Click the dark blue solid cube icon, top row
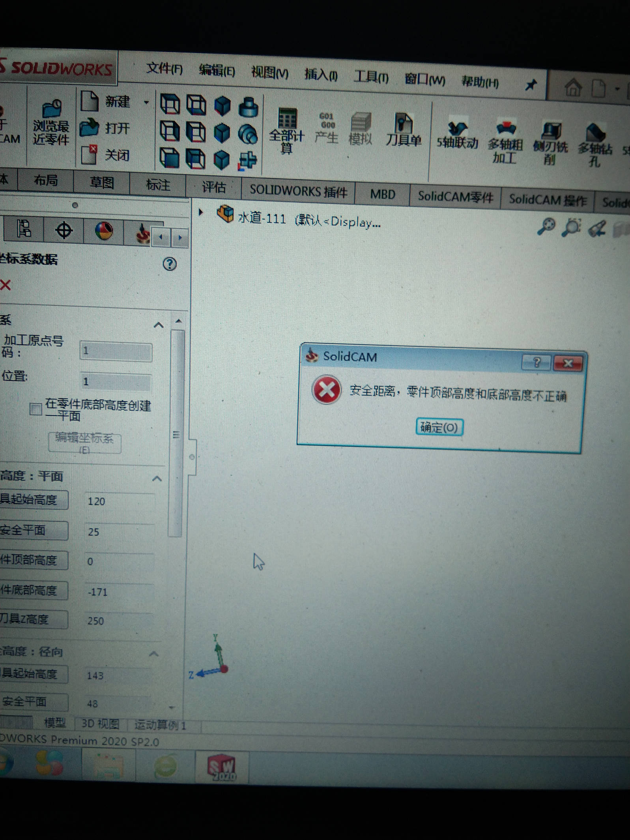The width and height of the screenshot is (630, 840). pos(222,106)
